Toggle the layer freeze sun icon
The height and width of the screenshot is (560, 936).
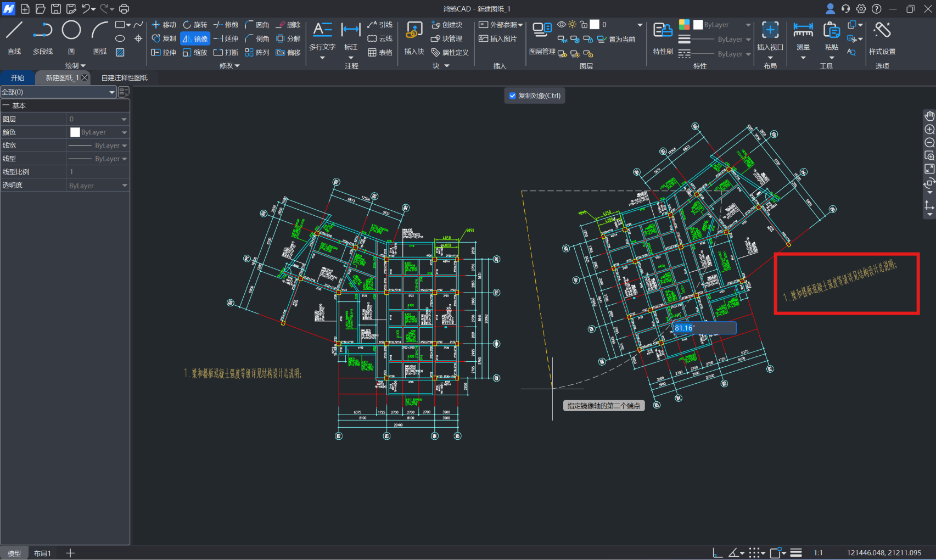tap(573, 25)
